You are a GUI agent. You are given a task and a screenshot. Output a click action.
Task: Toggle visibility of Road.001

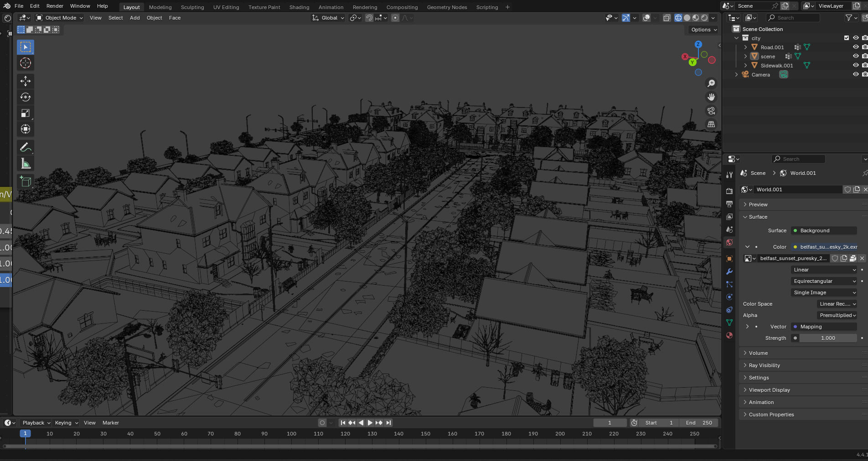(x=856, y=47)
